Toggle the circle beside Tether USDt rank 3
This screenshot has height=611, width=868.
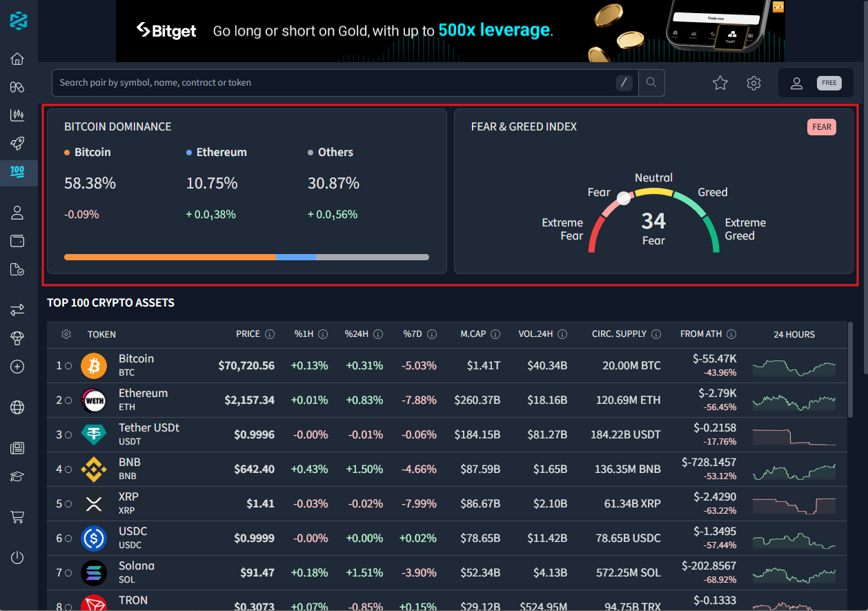click(68, 435)
